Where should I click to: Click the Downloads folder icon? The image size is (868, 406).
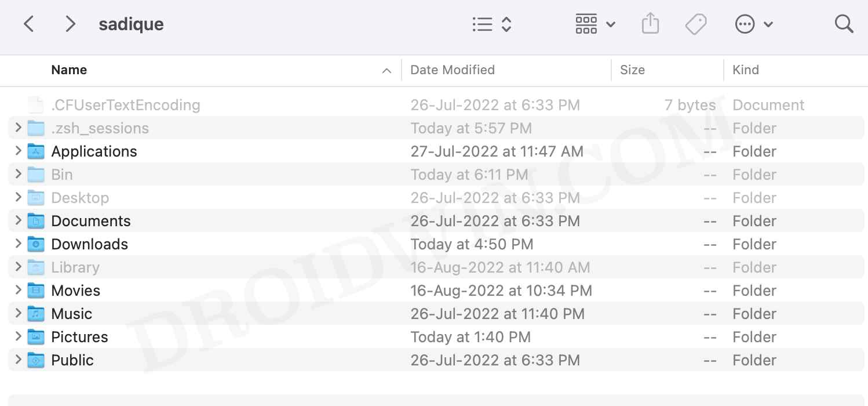[x=36, y=244]
